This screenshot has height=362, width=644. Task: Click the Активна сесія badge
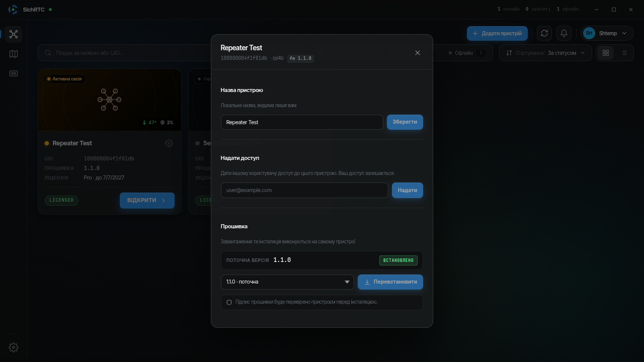pos(64,79)
